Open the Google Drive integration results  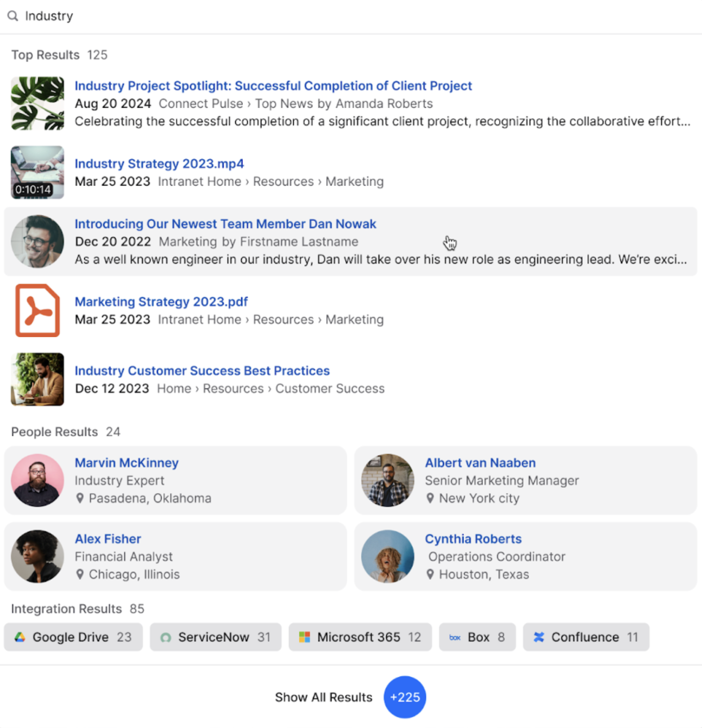click(x=73, y=637)
